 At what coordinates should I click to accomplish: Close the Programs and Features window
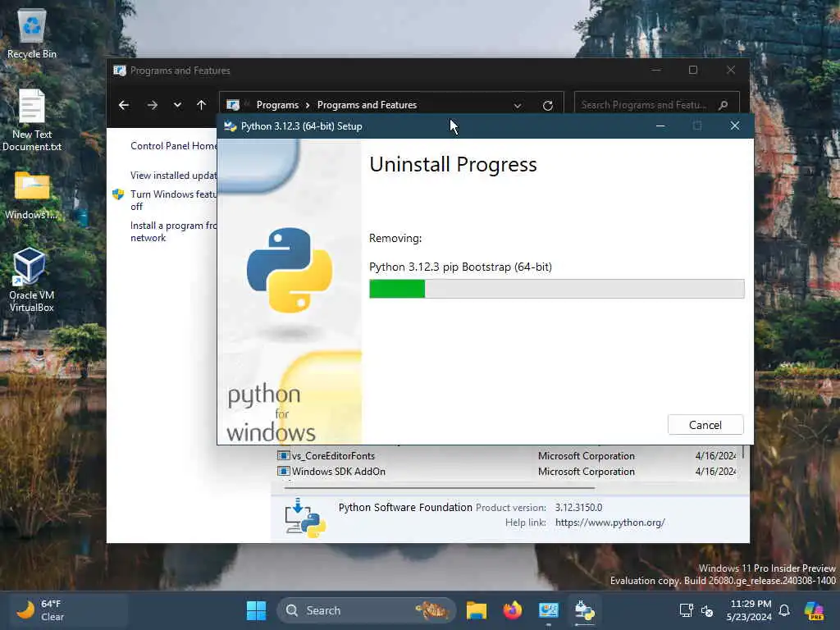pos(731,71)
